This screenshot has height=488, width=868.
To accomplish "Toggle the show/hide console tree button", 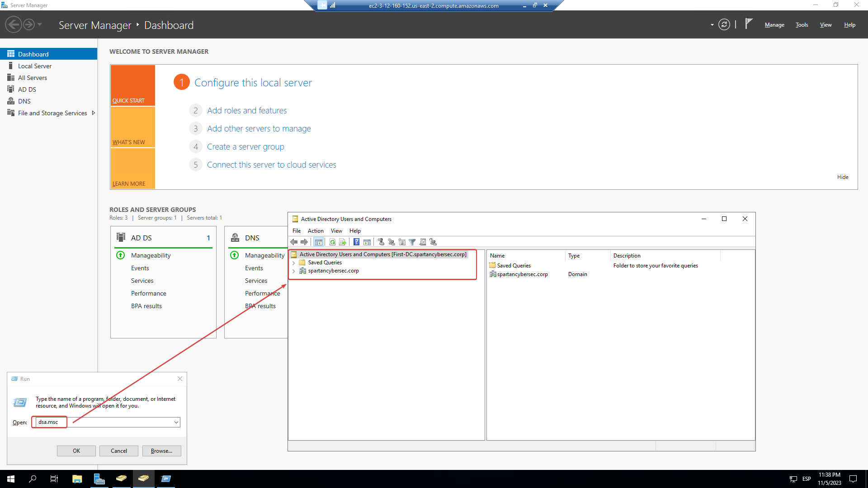I will tap(319, 242).
